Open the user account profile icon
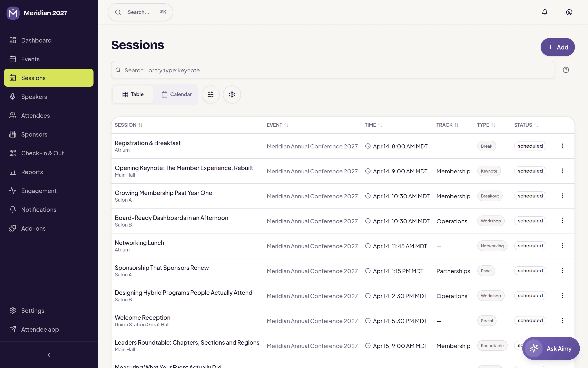The image size is (588, 368). [x=569, y=12]
